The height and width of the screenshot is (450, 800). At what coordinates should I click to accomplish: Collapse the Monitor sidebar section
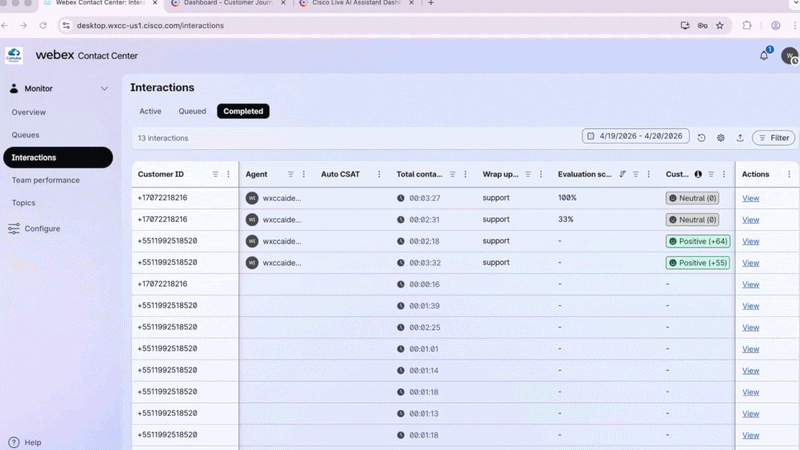104,89
